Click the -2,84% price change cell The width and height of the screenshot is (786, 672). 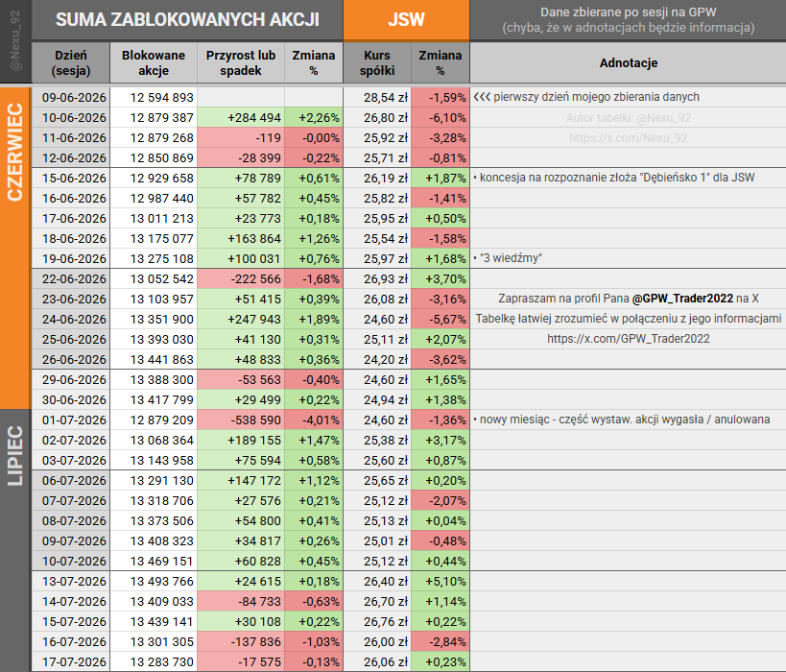[x=441, y=641]
